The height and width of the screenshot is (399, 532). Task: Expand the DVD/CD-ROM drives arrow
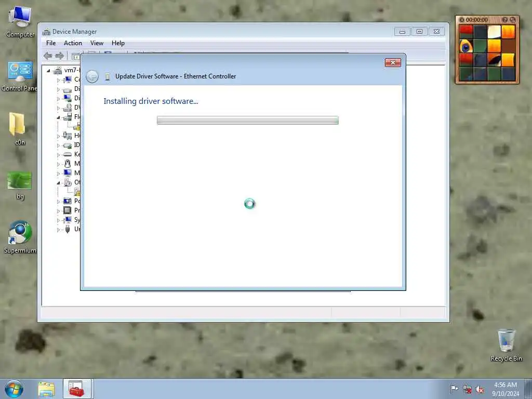pyautogui.click(x=58, y=108)
